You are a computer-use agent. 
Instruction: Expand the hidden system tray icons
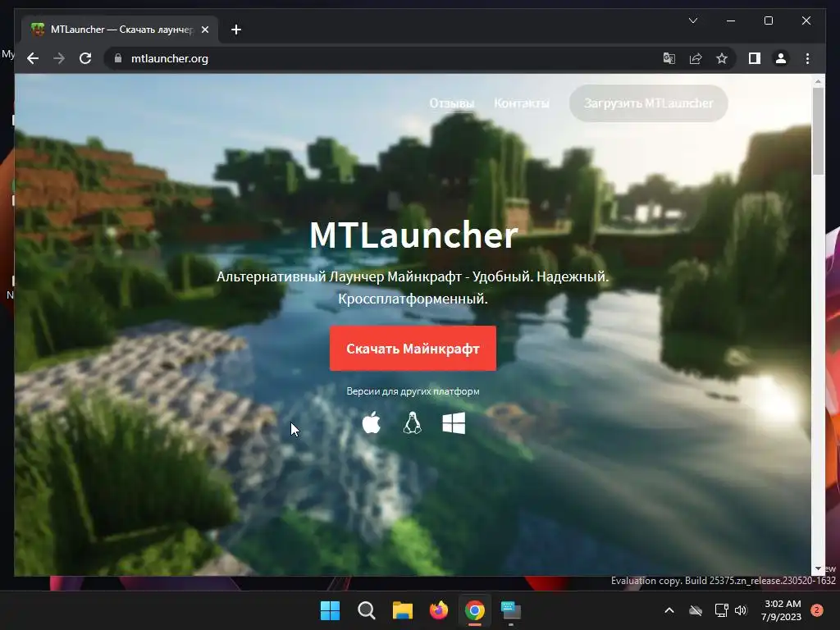coord(669,610)
